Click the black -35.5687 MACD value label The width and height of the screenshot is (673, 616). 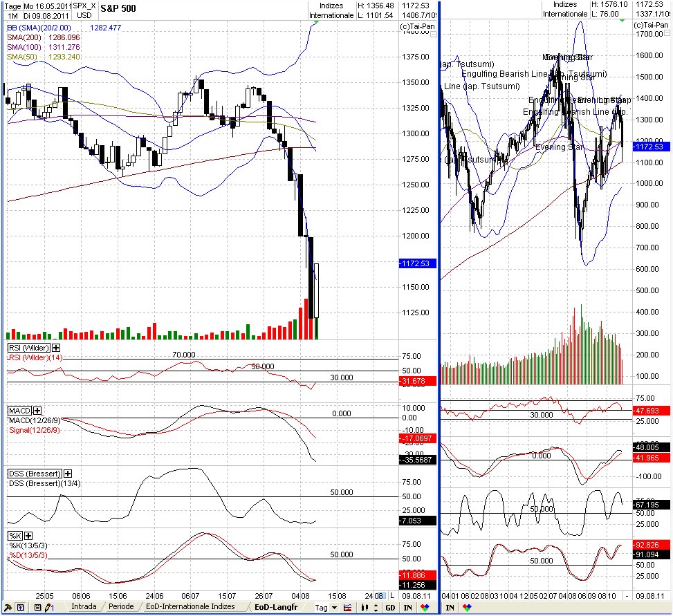[418, 460]
